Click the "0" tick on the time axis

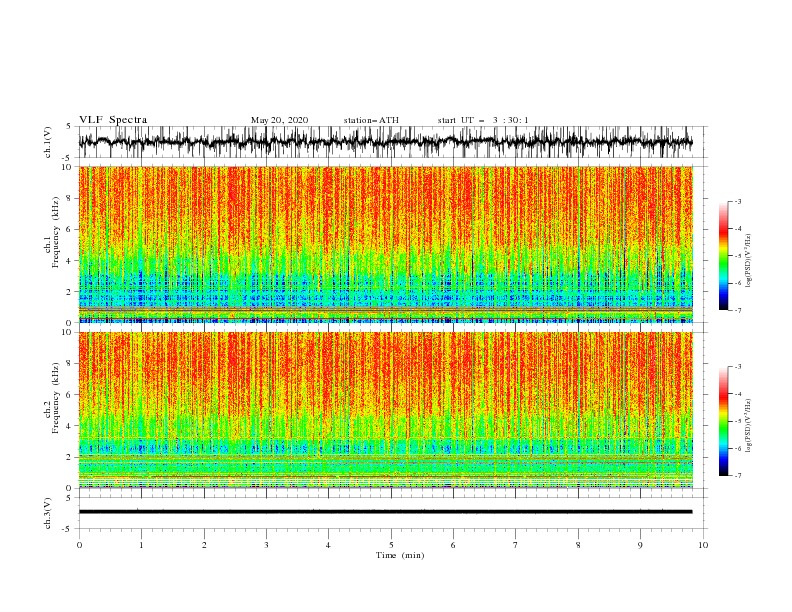tap(79, 545)
